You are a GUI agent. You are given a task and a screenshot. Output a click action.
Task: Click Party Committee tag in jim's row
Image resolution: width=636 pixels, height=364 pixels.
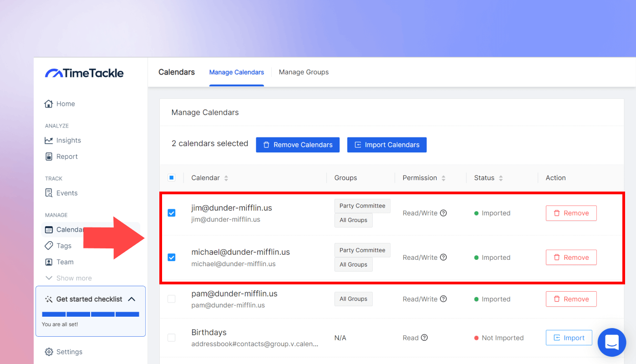click(x=362, y=206)
